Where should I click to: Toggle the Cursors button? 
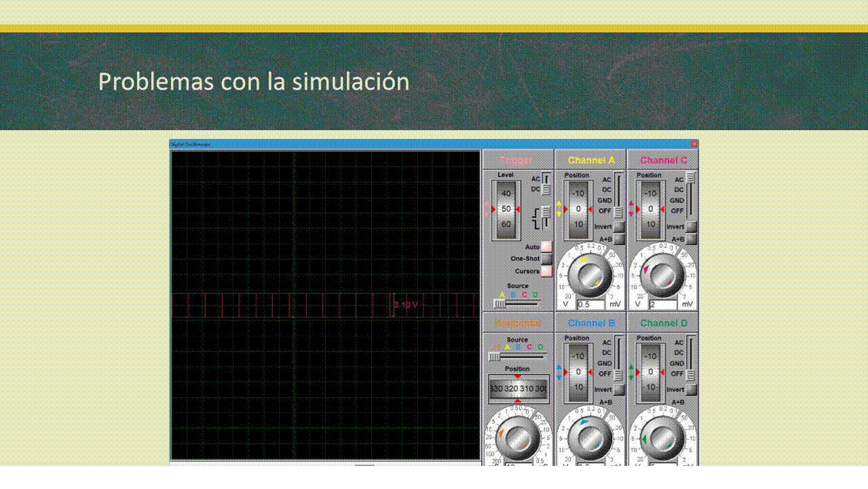point(546,271)
